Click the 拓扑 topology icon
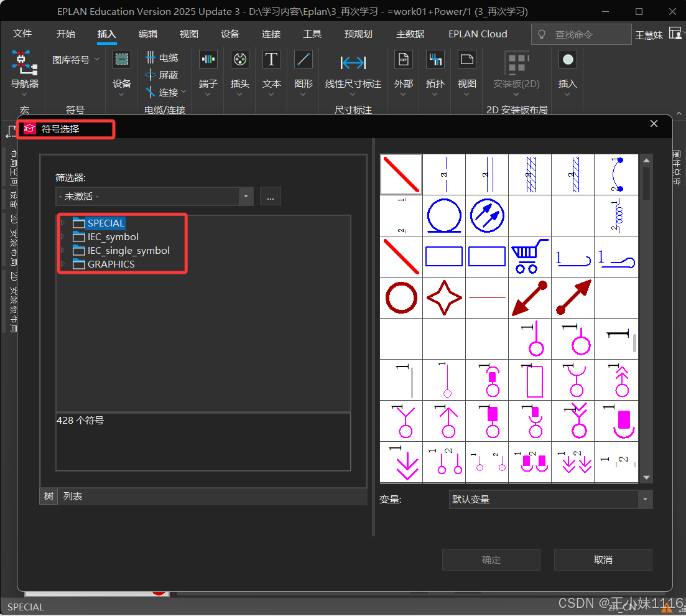 pos(435,60)
